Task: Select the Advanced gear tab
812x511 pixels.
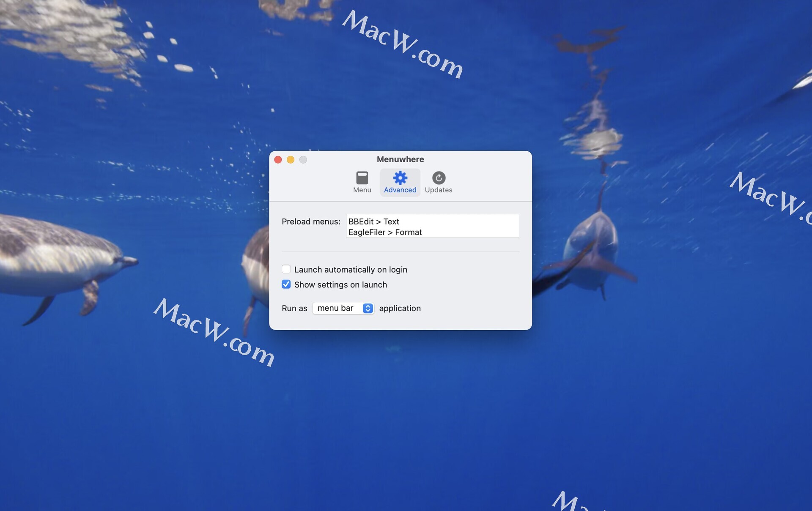Action: 400,182
